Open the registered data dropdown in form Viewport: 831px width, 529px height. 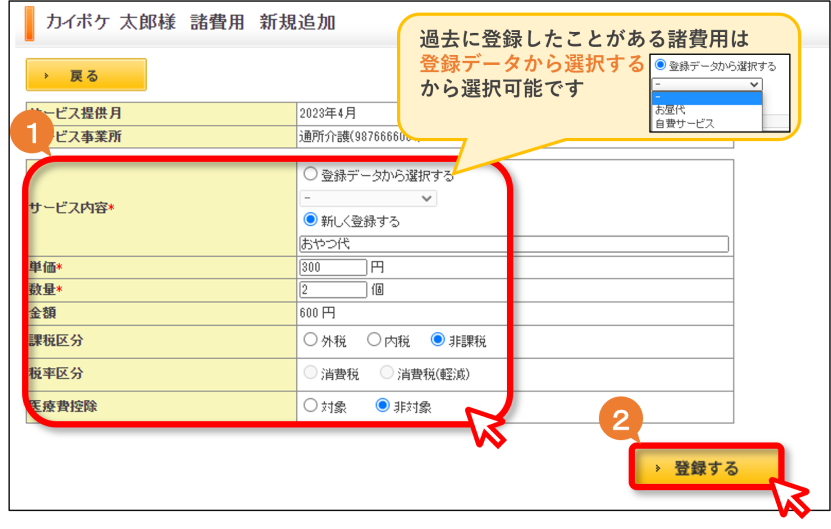368,198
